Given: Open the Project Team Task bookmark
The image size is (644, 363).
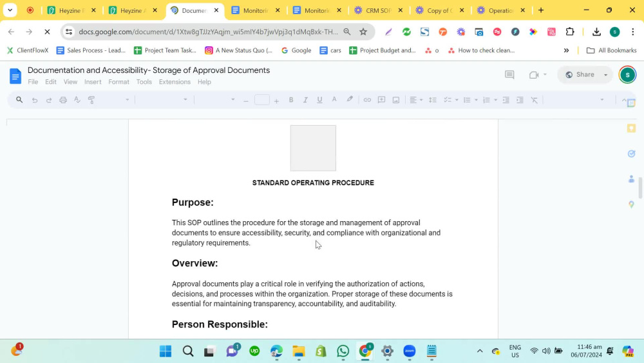Looking at the screenshot, I should [x=165, y=50].
